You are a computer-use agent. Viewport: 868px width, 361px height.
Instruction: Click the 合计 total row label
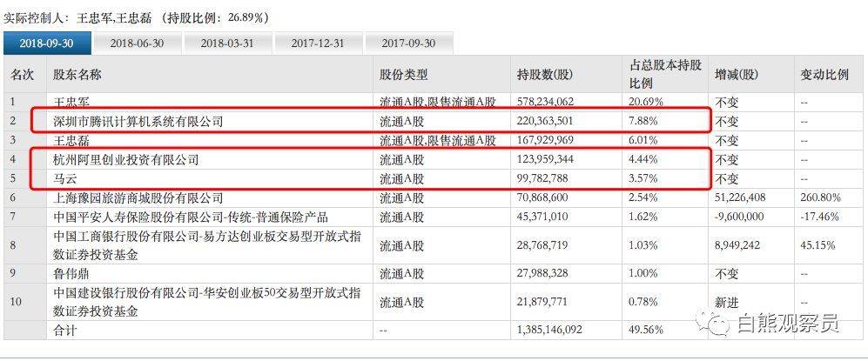point(64,331)
